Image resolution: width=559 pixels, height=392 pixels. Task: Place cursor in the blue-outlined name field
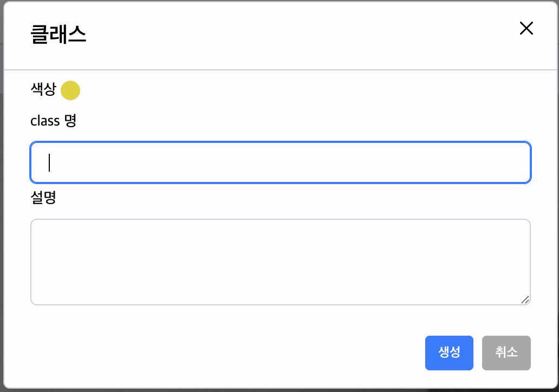point(281,162)
